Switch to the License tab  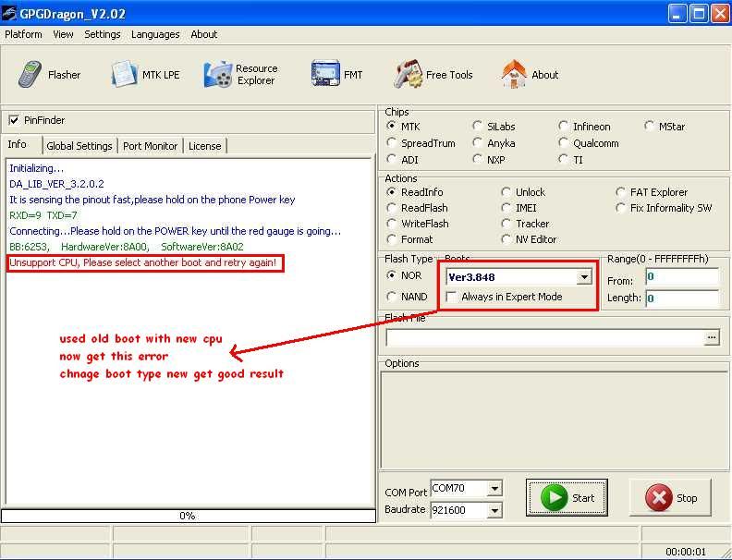point(205,146)
